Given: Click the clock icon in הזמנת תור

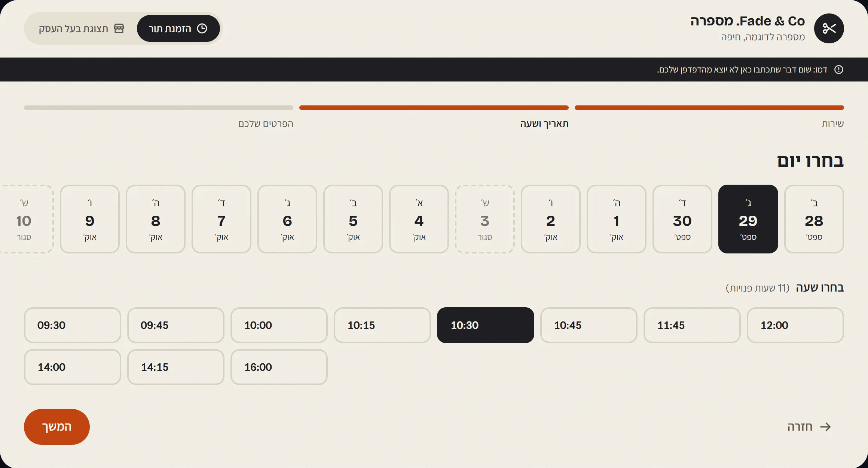Looking at the screenshot, I should (202, 28).
